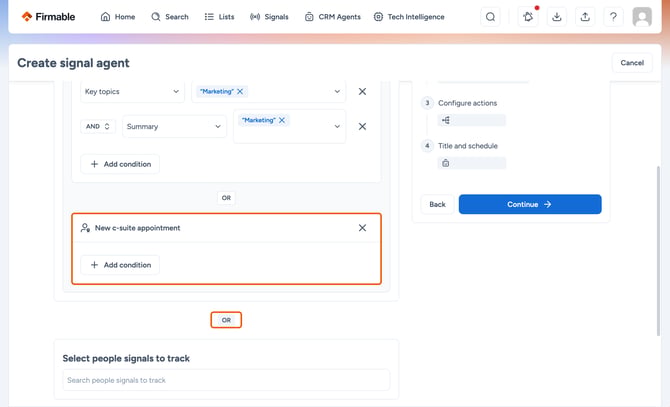This screenshot has height=407, width=670.
Task: Click the New c-suite appointment person icon
Action: click(x=85, y=228)
